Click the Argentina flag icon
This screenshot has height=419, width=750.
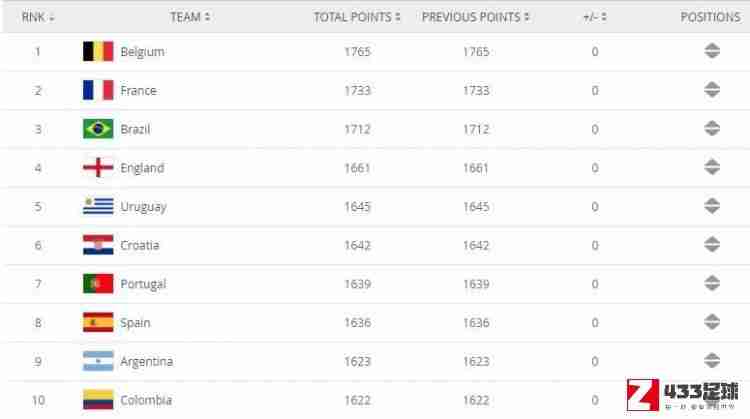click(98, 362)
